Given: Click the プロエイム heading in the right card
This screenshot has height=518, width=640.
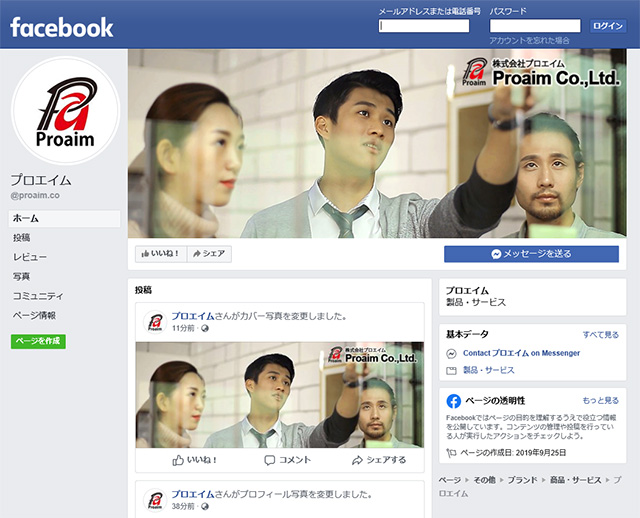Looking at the screenshot, I should tap(467, 291).
